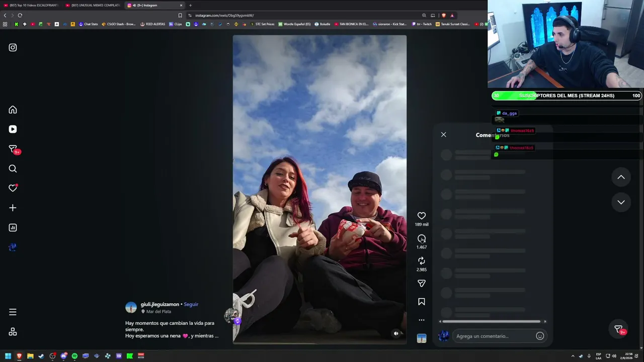Close the Comentarios panel
This screenshot has height=362, width=644.
point(443,135)
